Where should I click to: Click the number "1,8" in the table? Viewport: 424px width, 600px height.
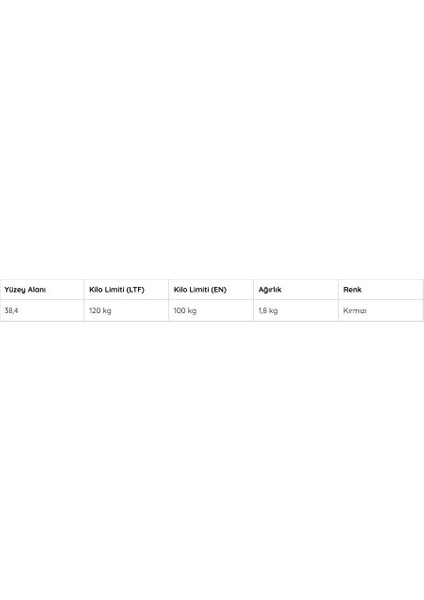(x=263, y=310)
